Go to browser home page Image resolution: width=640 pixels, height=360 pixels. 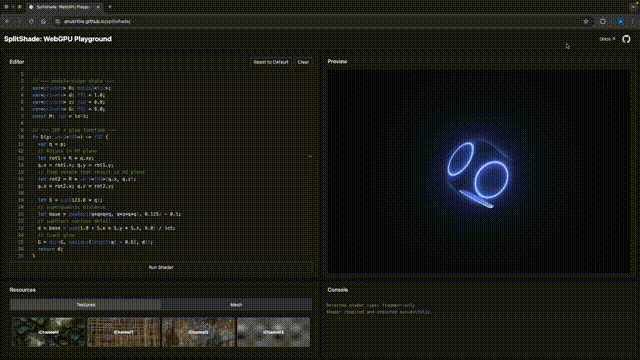43,21
